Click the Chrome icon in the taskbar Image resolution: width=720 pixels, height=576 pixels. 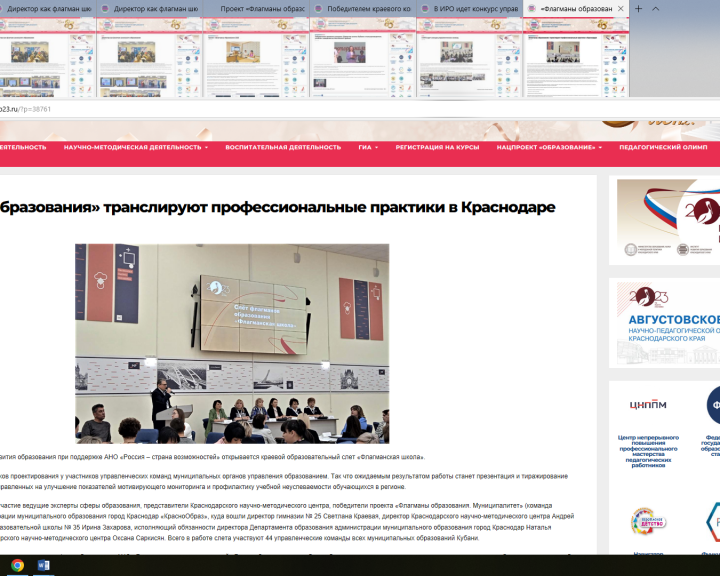(17, 565)
